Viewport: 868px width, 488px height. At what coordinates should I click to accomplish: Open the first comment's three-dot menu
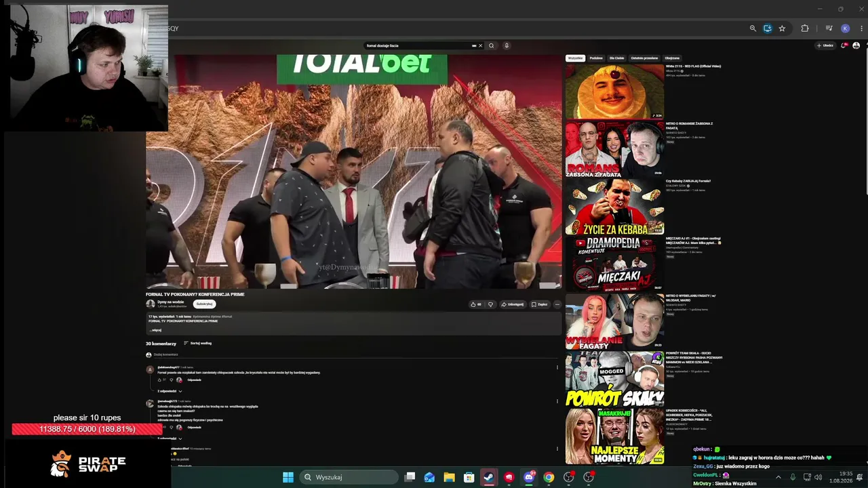(557, 367)
